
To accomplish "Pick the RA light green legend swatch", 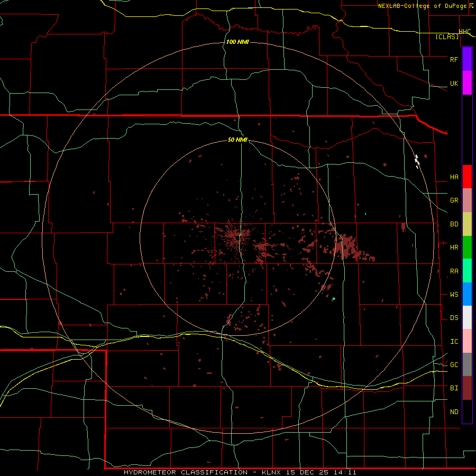I will point(467,271).
